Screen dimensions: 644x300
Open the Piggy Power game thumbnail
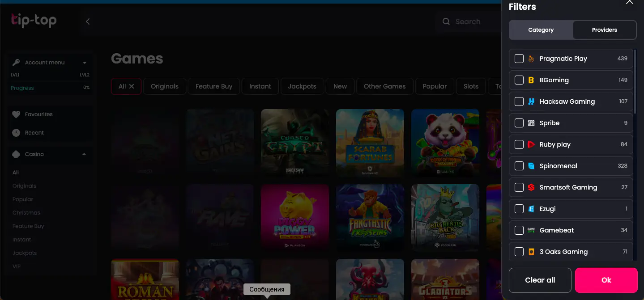click(295, 218)
